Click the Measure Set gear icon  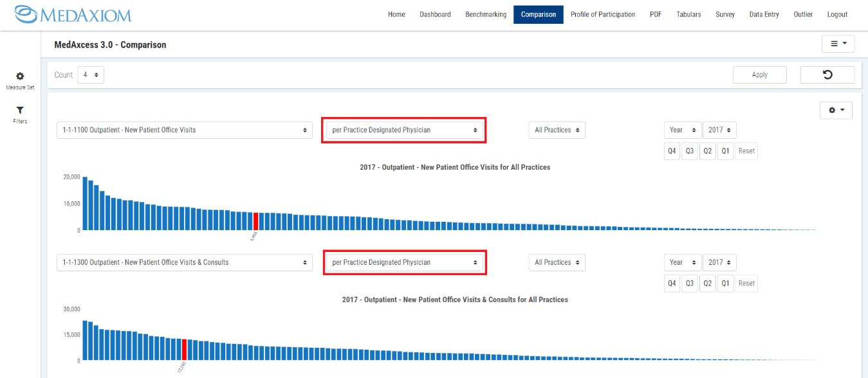coord(20,76)
